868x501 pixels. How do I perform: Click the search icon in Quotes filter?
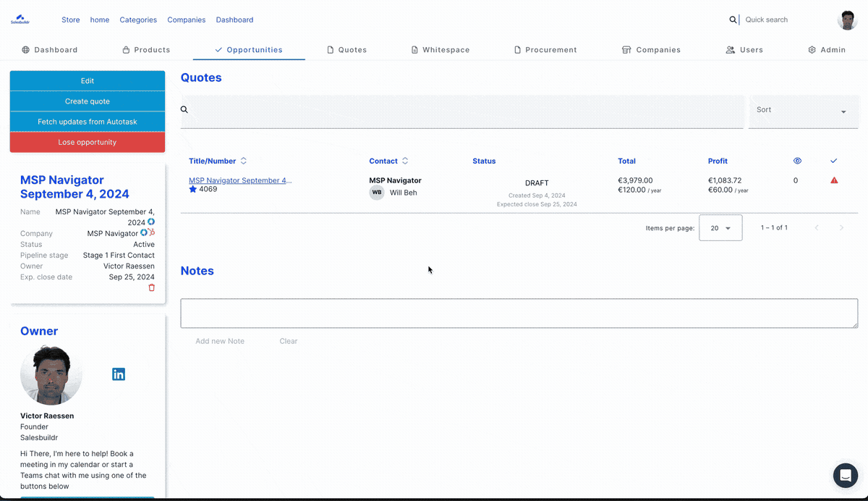[x=184, y=109]
